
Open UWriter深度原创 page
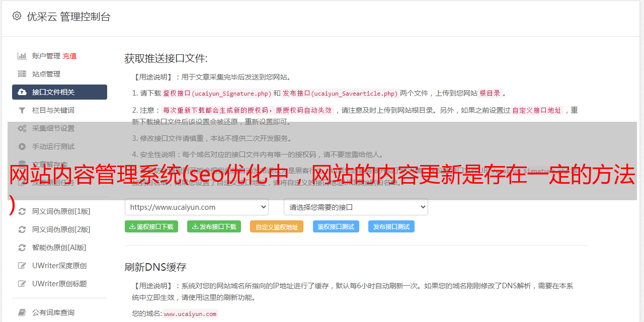pos(59,266)
